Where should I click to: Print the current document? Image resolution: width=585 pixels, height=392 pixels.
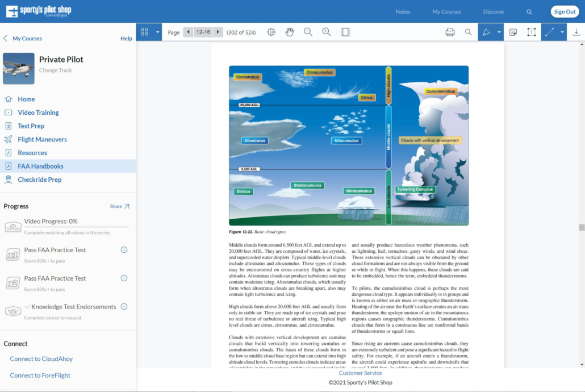450,32
